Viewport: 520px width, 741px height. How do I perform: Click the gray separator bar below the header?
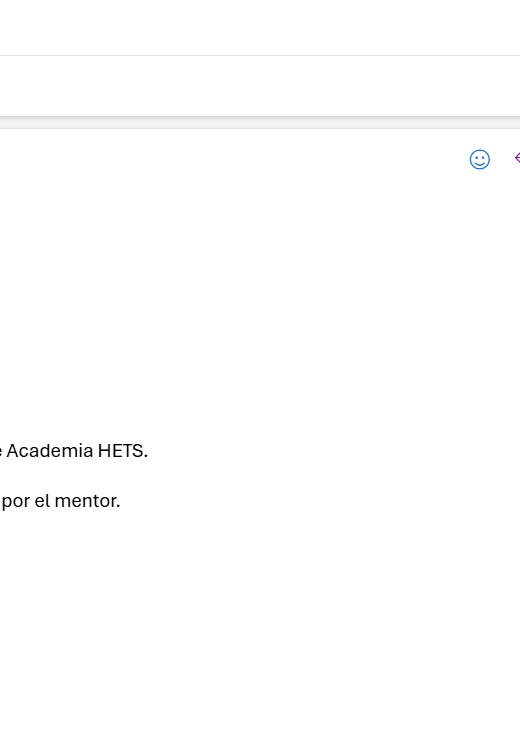point(260,122)
